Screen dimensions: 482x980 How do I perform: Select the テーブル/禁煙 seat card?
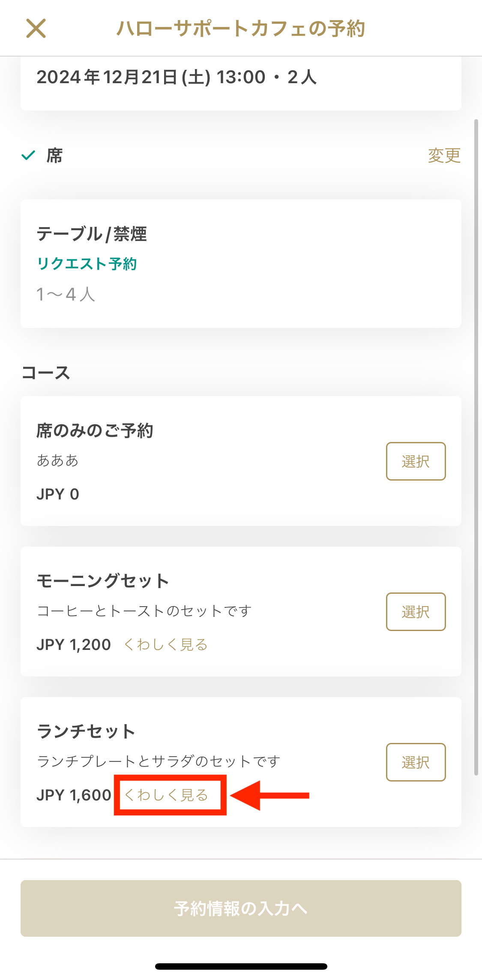click(x=240, y=263)
